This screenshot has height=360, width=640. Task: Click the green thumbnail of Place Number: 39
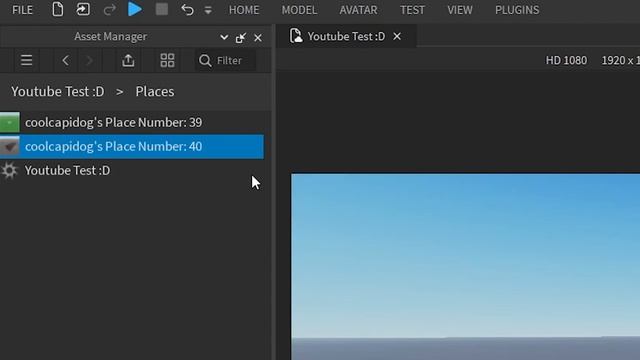[x=10, y=122]
